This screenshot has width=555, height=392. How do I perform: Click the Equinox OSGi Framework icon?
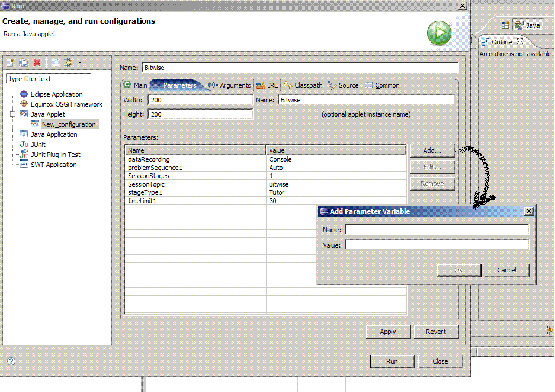[24, 104]
